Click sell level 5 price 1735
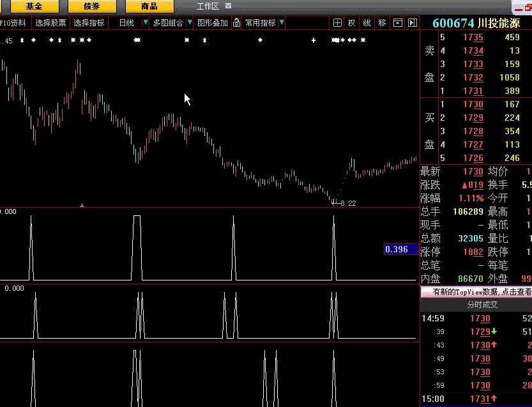Image resolution: width=532 pixels, height=407 pixels. [x=473, y=37]
